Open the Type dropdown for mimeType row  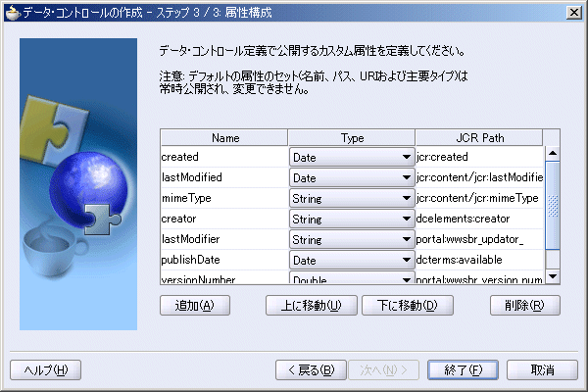(x=352, y=198)
